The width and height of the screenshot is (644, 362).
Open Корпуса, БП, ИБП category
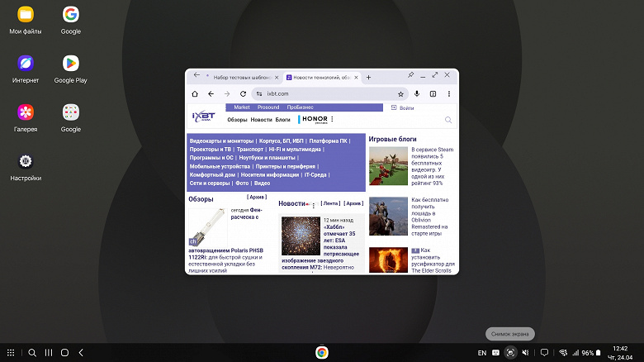tap(281, 141)
